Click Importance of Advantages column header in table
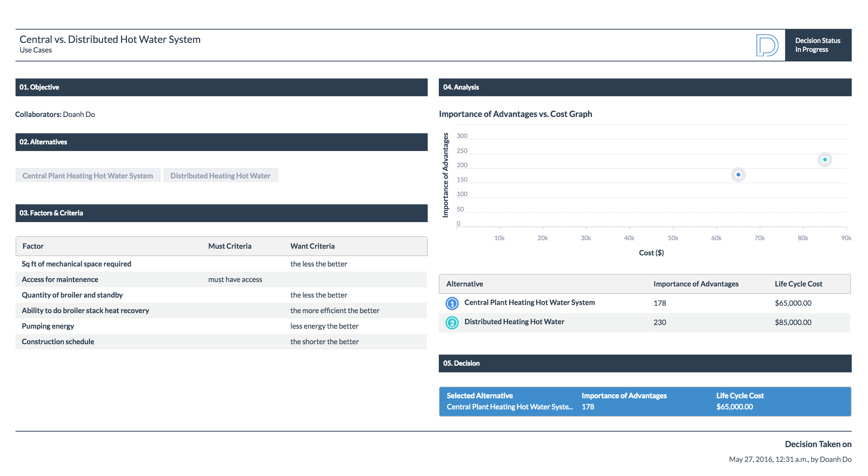The height and width of the screenshot is (476, 868). tap(696, 284)
